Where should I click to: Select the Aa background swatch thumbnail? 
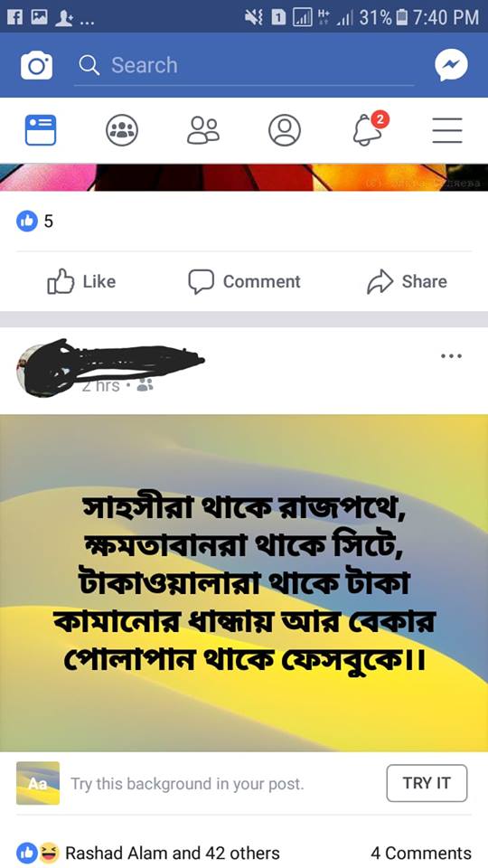38,783
